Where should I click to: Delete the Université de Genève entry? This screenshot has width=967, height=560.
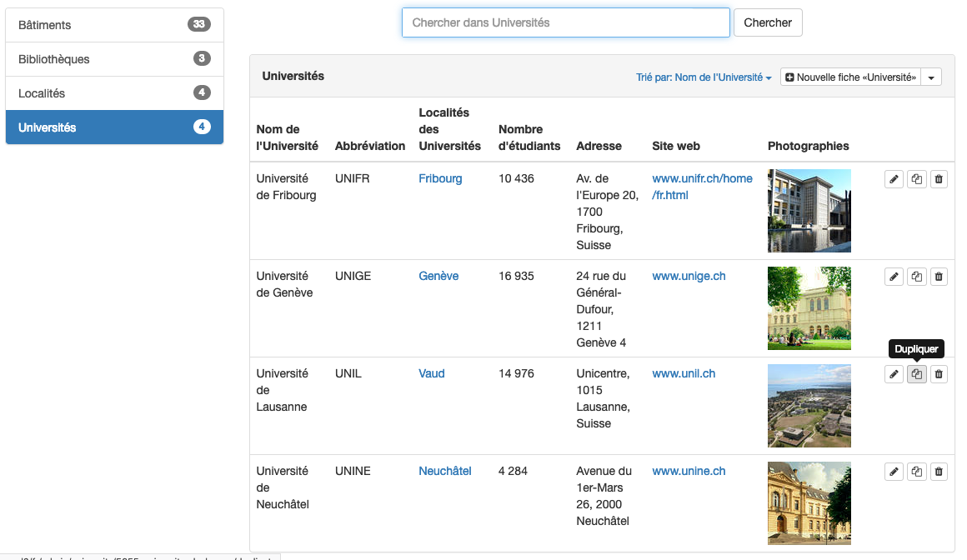tap(939, 277)
